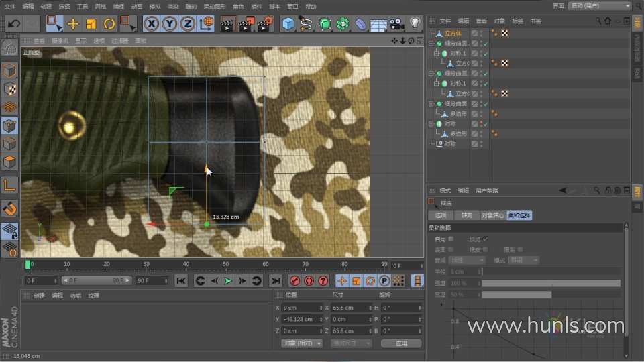Click the Record Active Objects button
Viewport: 644px width, 362px height.
coord(294,281)
